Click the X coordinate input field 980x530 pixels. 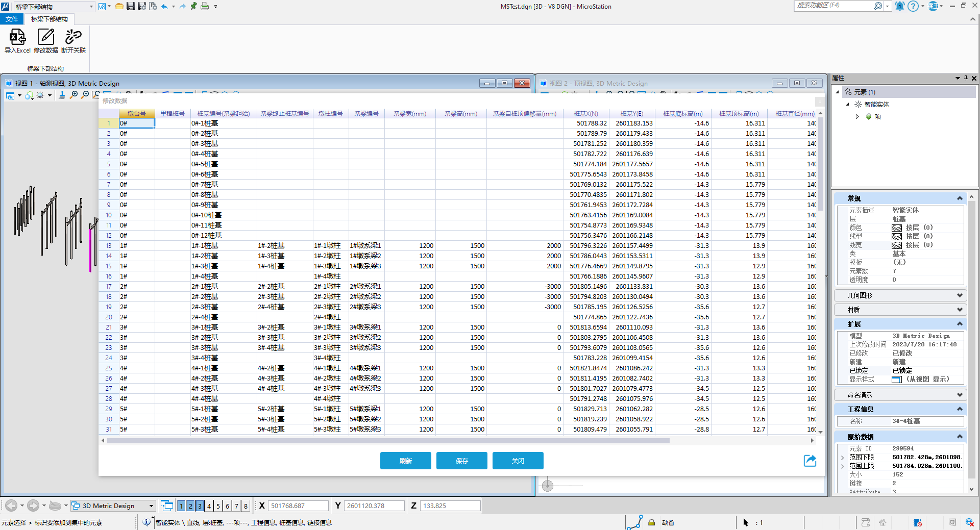(x=298, y=506)
